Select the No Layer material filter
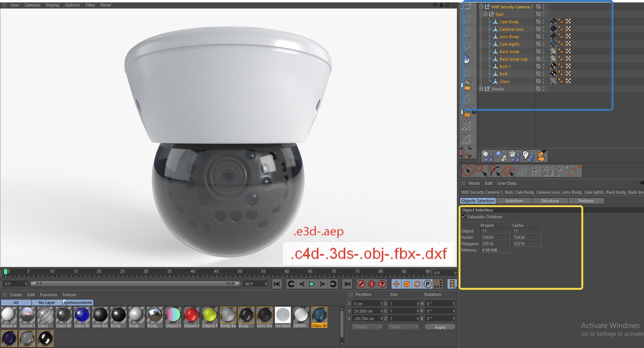The height and width of the screenshot is (348, 644). [x=47, y=302]
